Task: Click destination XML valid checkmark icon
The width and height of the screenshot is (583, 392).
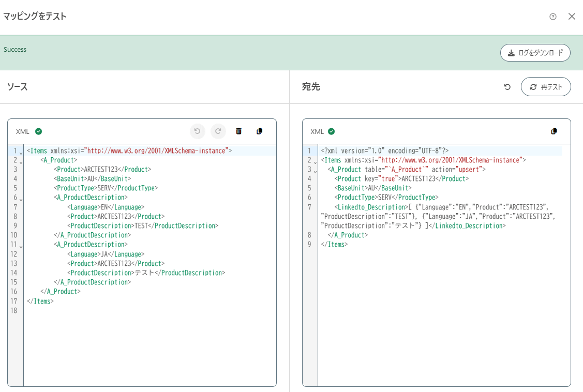Action: pos(331,131)
